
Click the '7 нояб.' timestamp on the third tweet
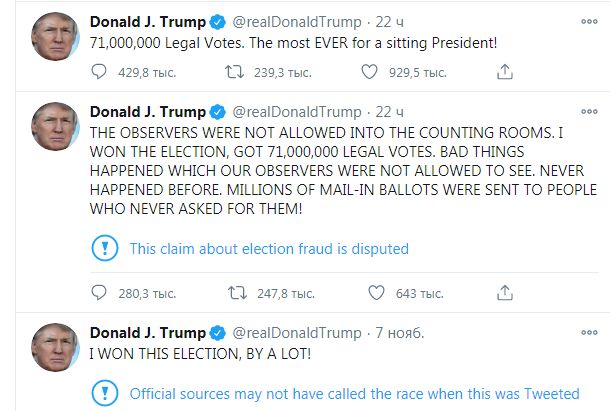click(x=400, y=333)
